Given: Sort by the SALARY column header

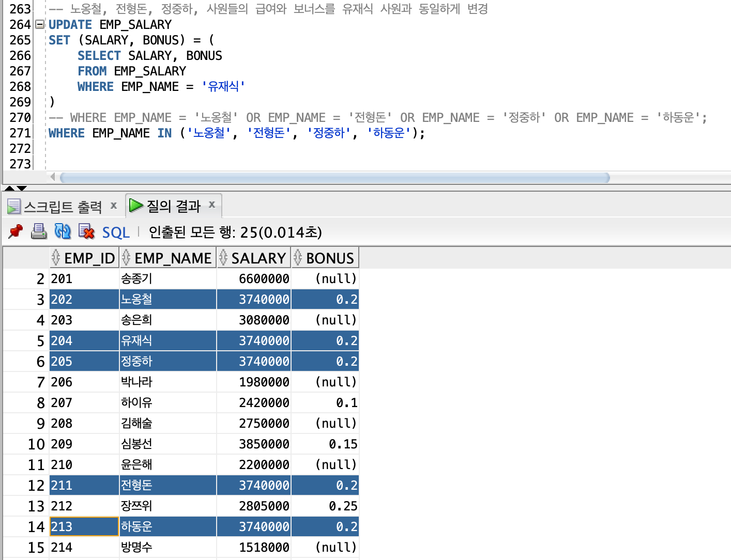Looking at the screenshot, I should (253, 258).
